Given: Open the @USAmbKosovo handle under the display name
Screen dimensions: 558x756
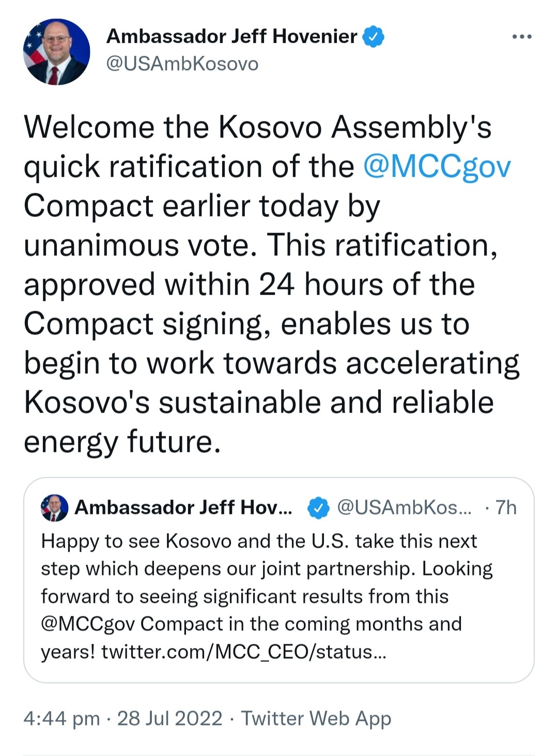Looking at the screenshot, I should pyautogui.click(x=182, y=64).
